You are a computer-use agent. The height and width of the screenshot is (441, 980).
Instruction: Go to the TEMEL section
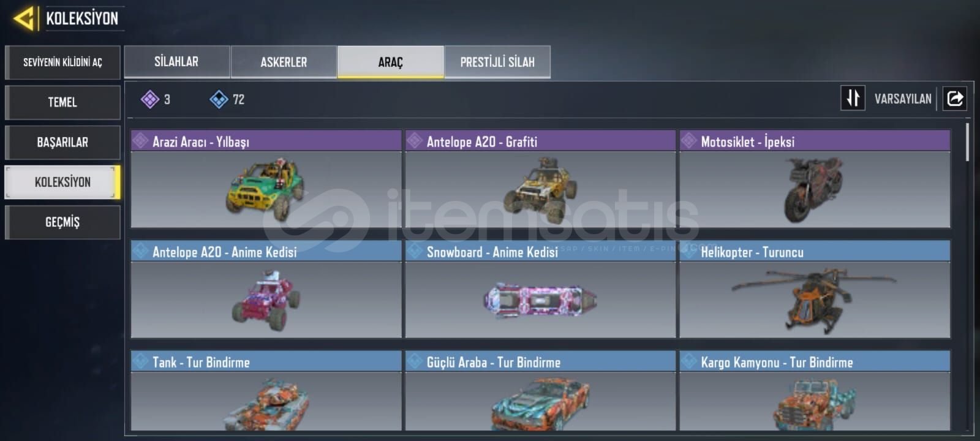62,102
